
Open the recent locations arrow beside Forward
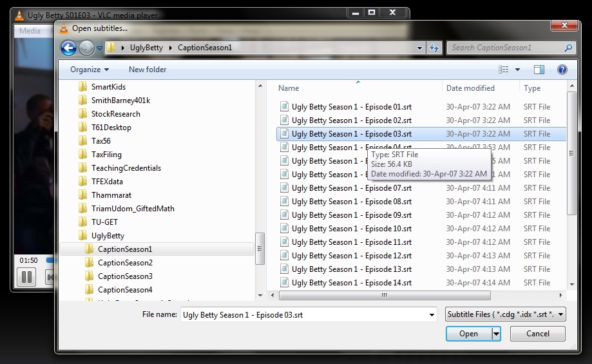(99, 48)
